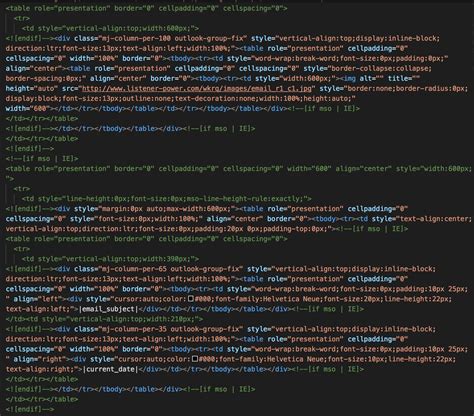Click the mj-column-per-35 class name
Screen dimensions: 474x416
[x=133, y=329]
